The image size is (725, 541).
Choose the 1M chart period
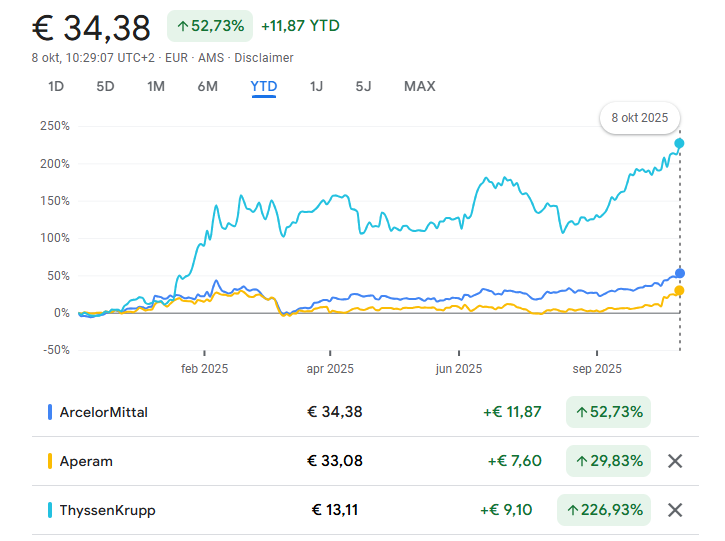(x=156, y=86)
